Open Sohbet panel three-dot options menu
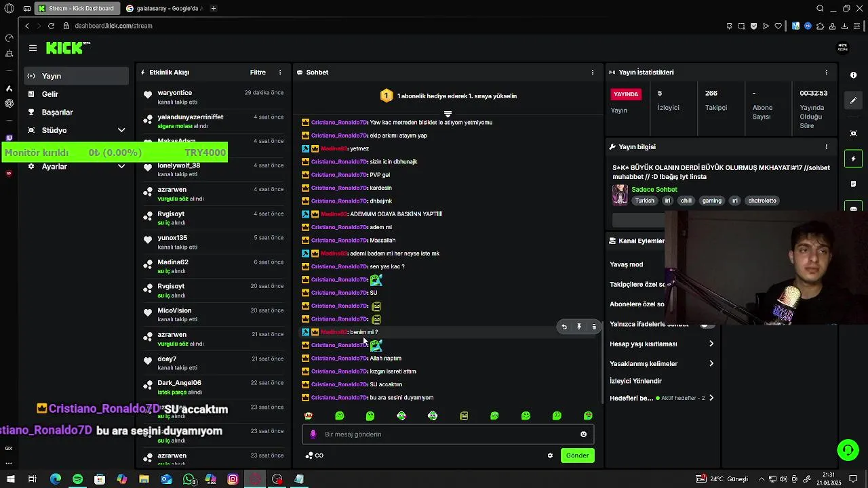 592,72
